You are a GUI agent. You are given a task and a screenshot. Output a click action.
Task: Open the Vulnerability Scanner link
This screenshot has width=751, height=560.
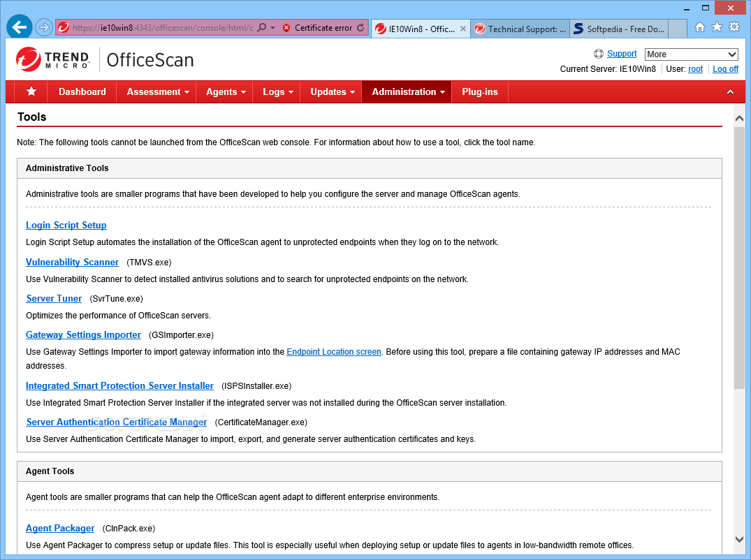tap(72, 262)
